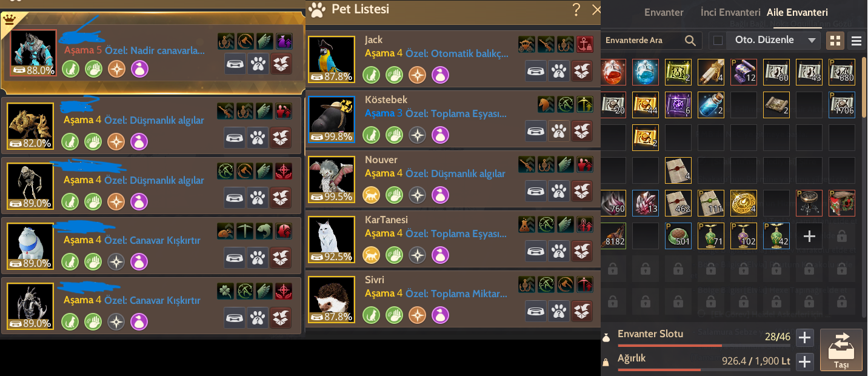Expand Ağırlık limit with plus button
This screenshot has width=868, height=376.
[804, 362]
